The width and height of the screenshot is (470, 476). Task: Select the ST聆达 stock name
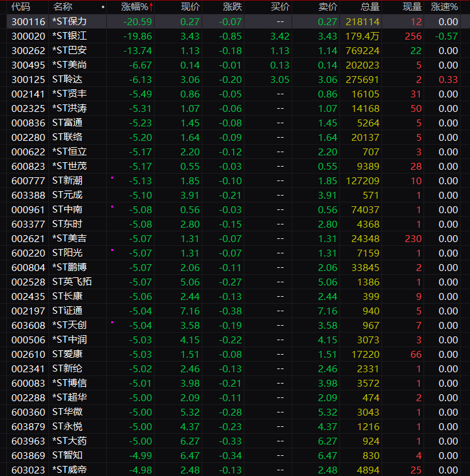pos(67,79)
